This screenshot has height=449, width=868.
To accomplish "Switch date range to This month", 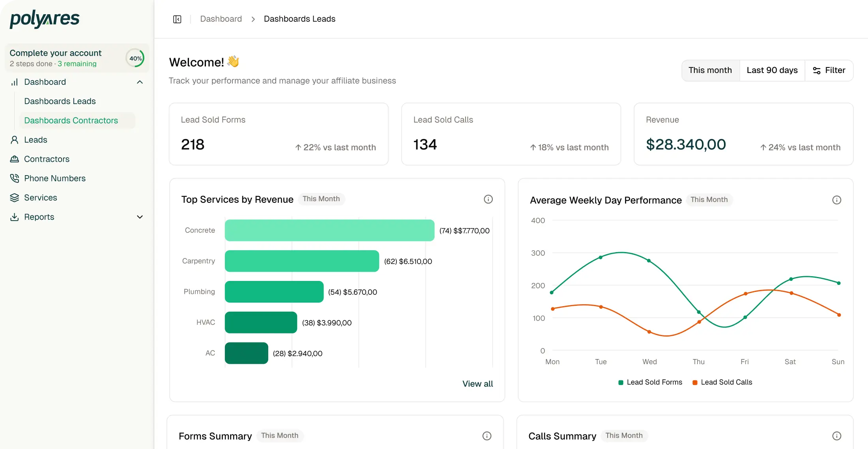I will (710, 70).
